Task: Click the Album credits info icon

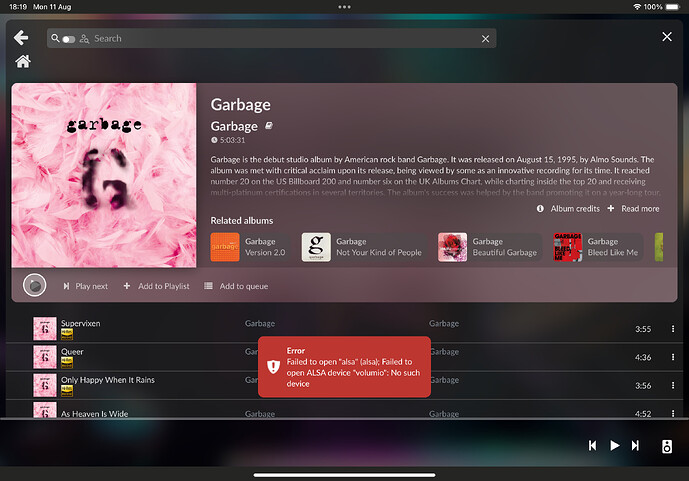Action: 540,209
